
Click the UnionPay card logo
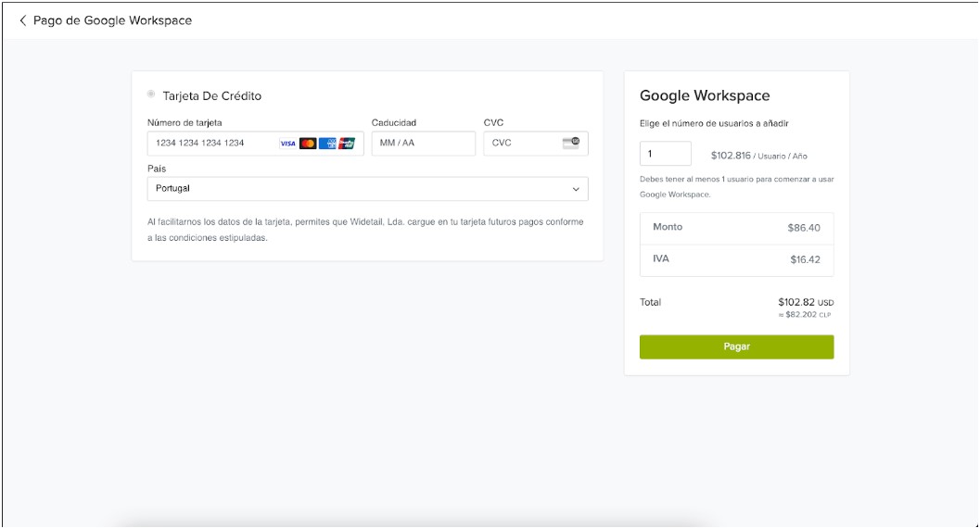point(347,144)
